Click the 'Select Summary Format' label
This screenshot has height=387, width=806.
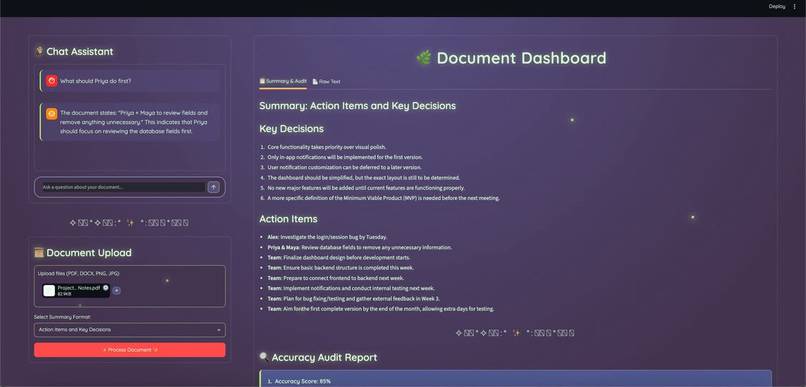point(62,317)
